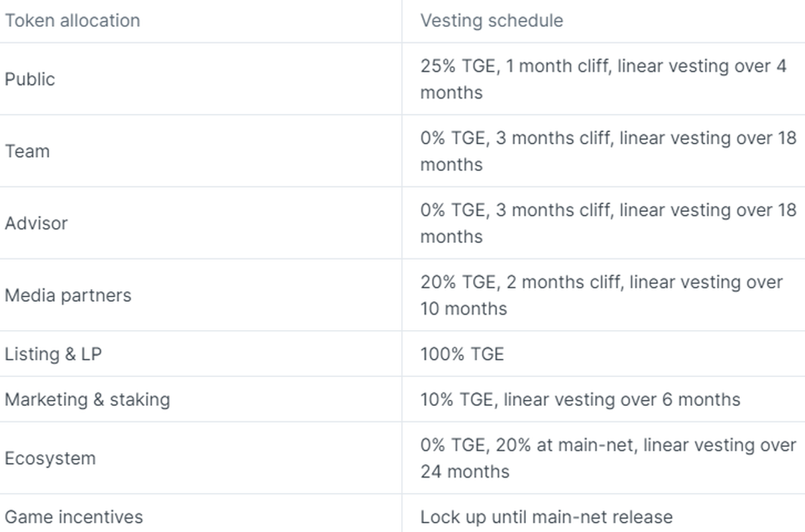Select the Media partners cell
805x532 pixels.
68,295
